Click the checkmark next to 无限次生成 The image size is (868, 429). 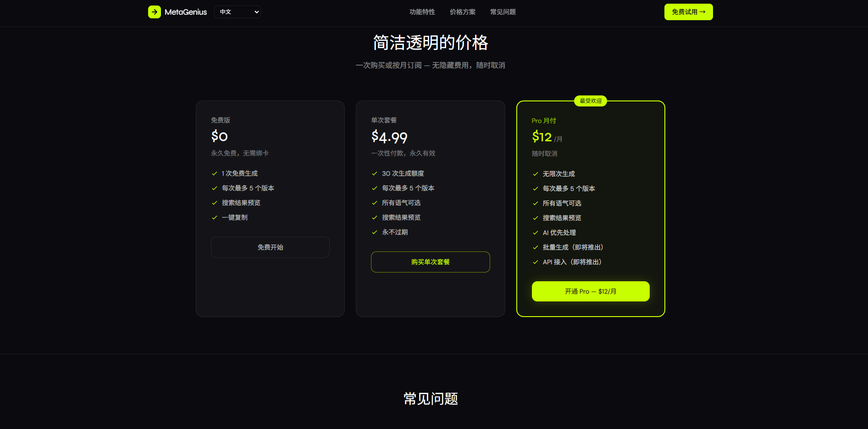pos(535,174)
